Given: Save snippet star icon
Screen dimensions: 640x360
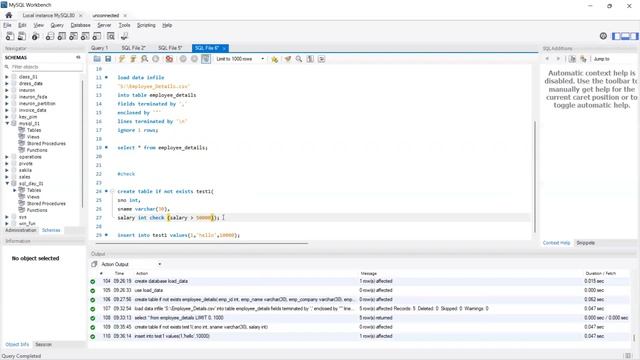Looking at the screenshot, I should (x=275, y=59).
